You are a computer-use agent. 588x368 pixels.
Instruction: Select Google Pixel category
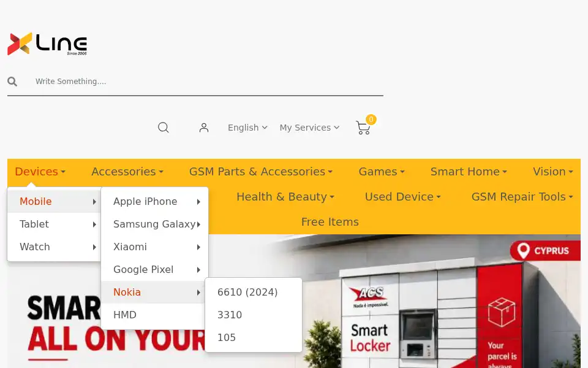(x=154, y=269)
